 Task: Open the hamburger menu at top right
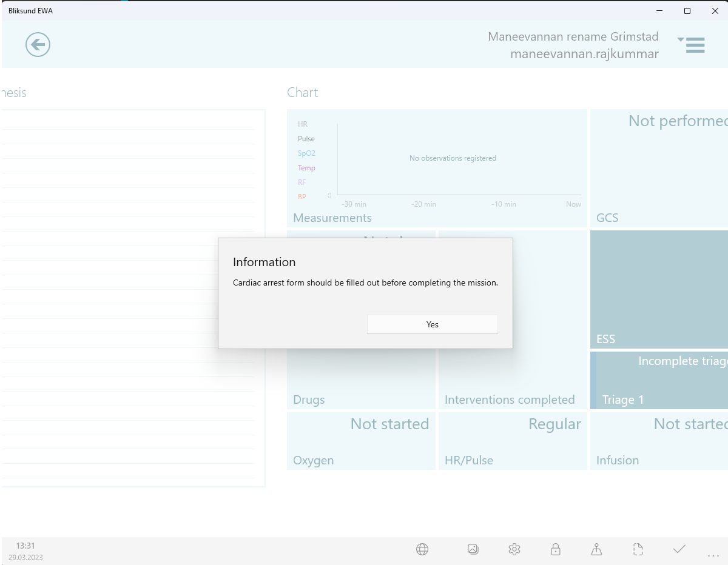pyautogui.click(x=691, y=44)
